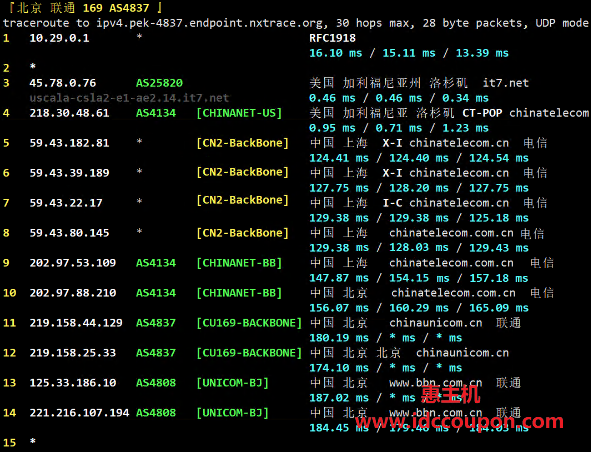Click it7.net on hop 3

click(505, 83)
